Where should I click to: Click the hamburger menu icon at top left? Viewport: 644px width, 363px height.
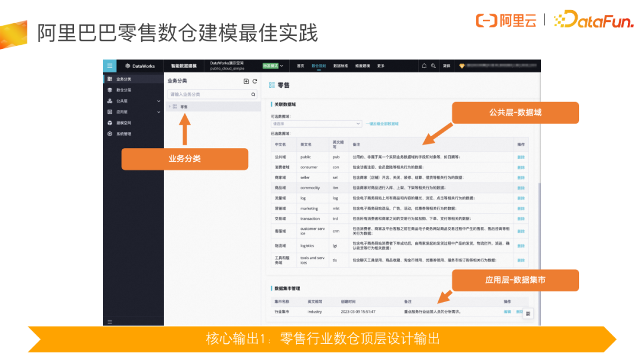click(x=110, y=66)
